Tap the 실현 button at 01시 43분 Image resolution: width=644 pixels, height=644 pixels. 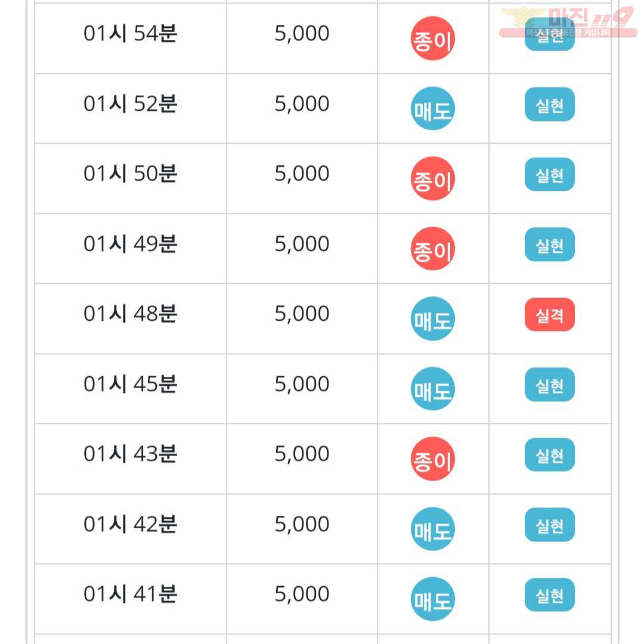(550, 454)
